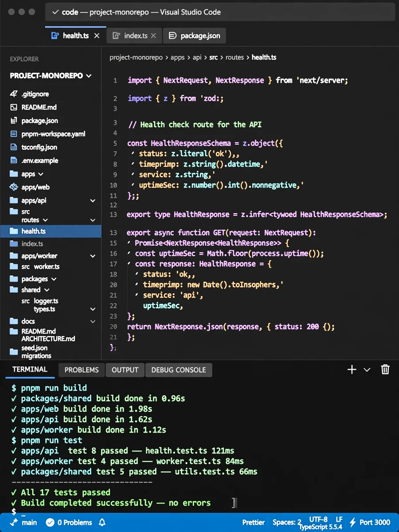Open the terminal launch profile dropdown chevron
The image size is (399, 532).
click(367, 370)
